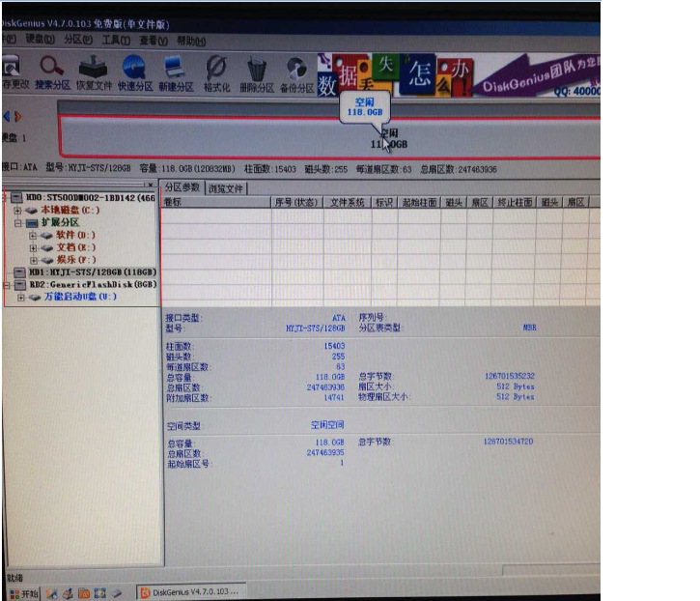Click the 标识 column header
Viewport: 700px width, 601px height.
(384, 202)
